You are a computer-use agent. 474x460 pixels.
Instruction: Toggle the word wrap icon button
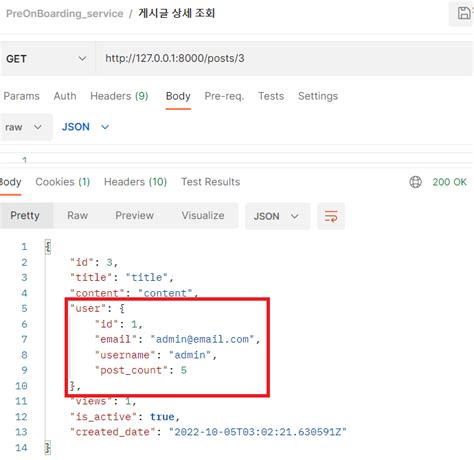(331, 216)
